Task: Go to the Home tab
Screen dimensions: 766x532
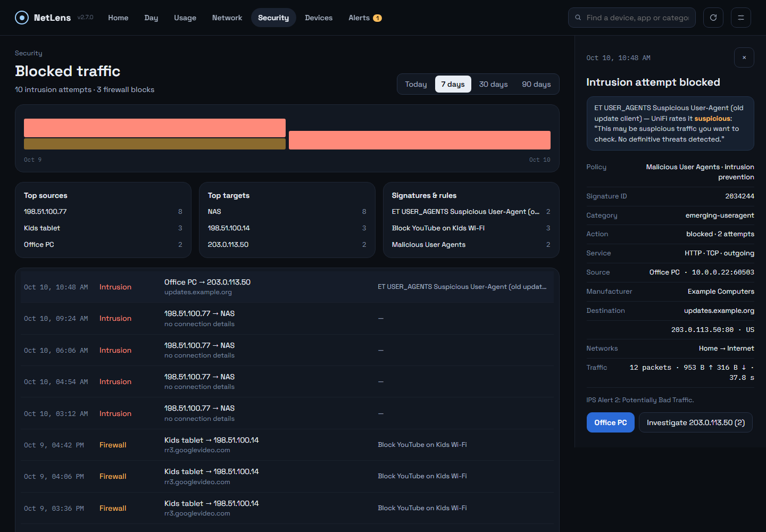Action: pyautogui.click(x=118, y=18)
